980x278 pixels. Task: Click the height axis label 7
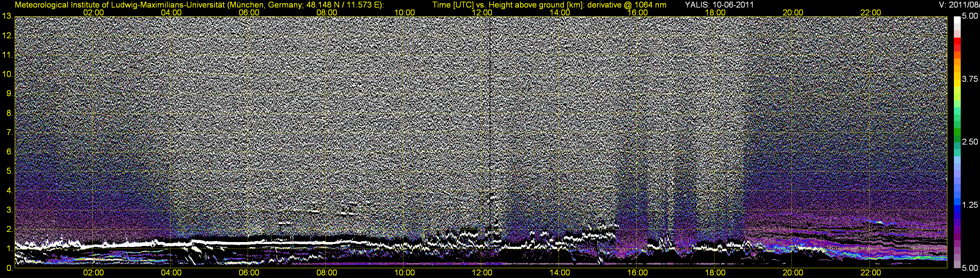tap(9, 132)
